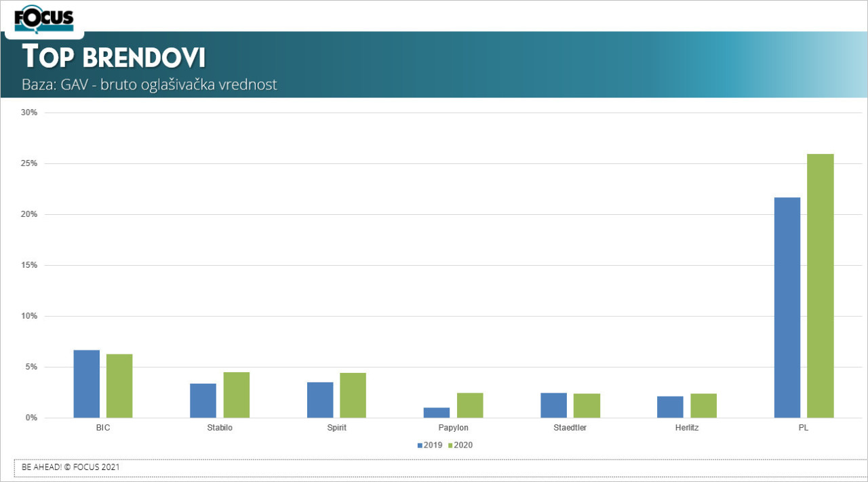The image size is (868, 482).
Task: Select the Stabilo 2020 green bar
Action: pos(237,395)
